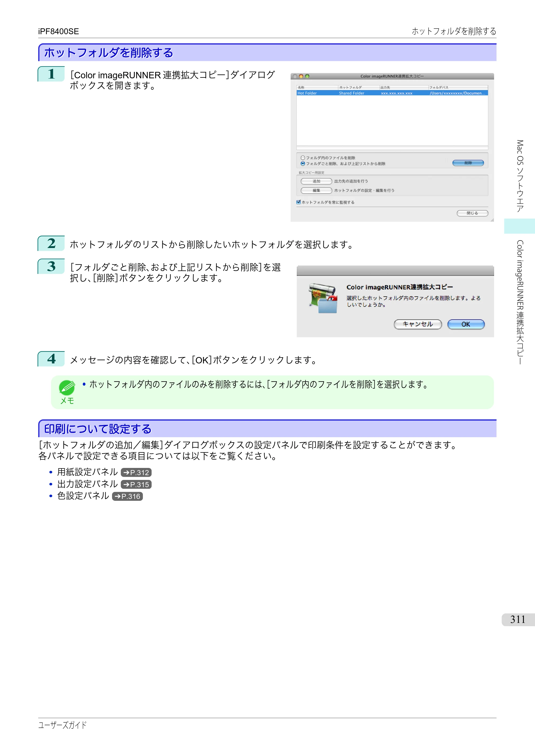
Task: Click the Shared Folder cell
Action: coord(352,93)
